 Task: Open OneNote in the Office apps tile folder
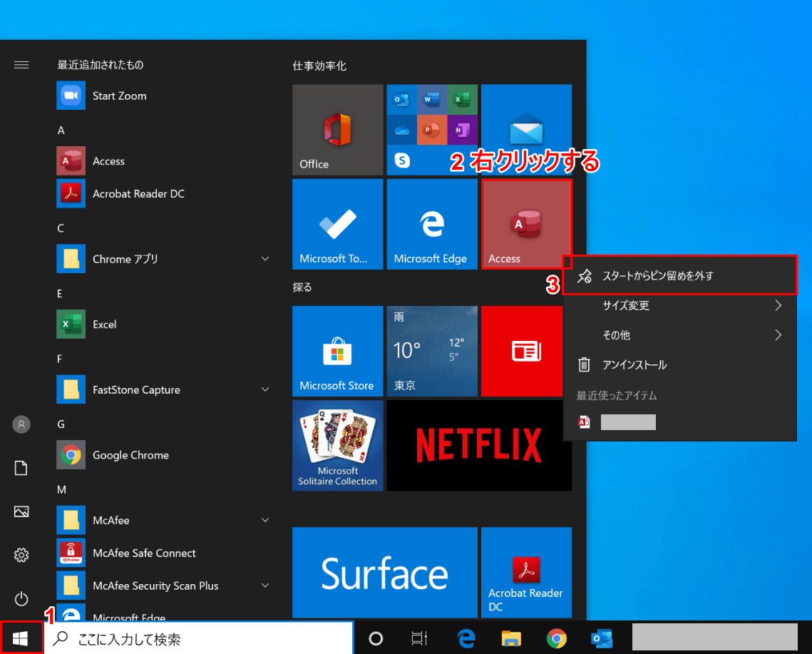point(462,130)
